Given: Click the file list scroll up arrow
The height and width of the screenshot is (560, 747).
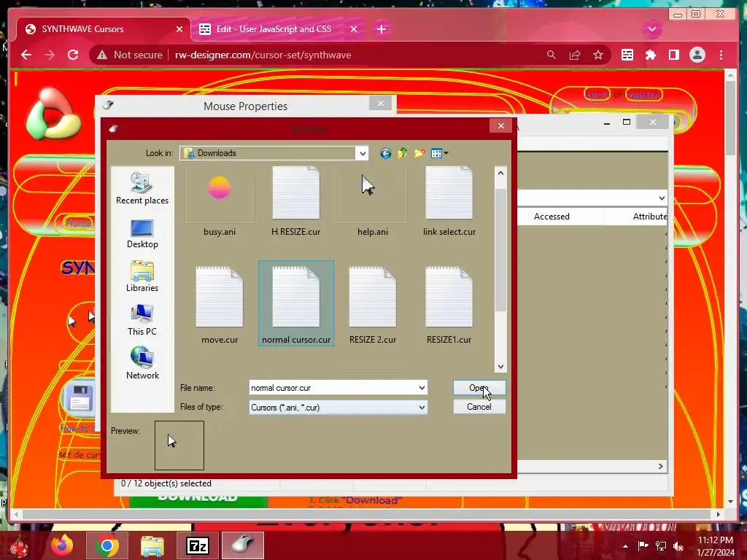Looking at the screenshot, I should pyautogui.click(x=500, y=173).
